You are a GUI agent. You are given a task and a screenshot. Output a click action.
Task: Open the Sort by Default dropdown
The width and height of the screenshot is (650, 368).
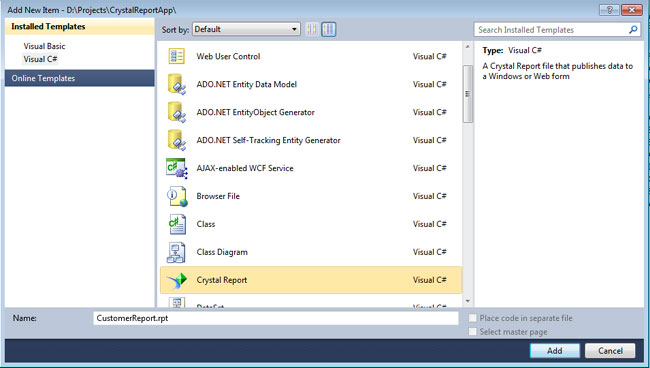pos(246,29)
